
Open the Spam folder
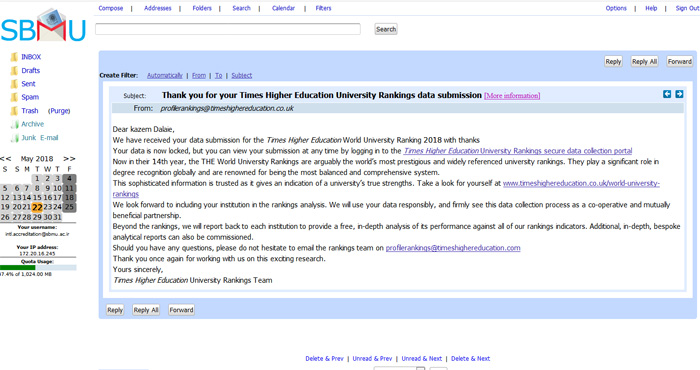point(30,97)
